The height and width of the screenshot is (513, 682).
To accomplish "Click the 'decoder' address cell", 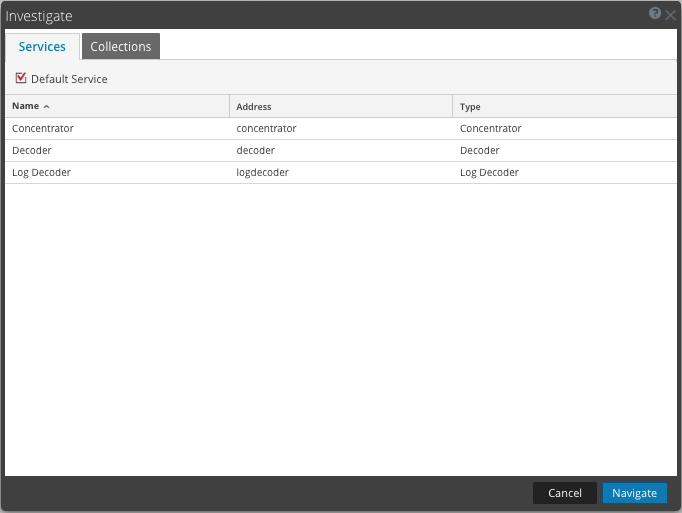I will [255, 151].
